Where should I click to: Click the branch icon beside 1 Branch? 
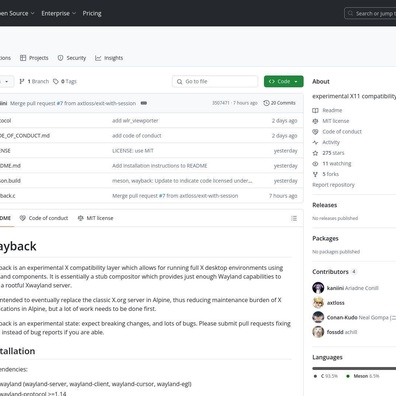[x=22, y=81]
